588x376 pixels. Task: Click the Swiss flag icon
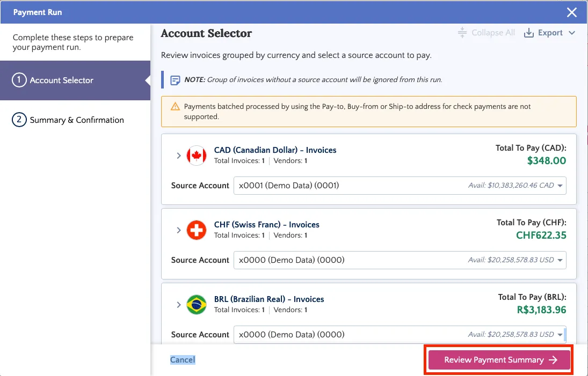tap(197, 230)
